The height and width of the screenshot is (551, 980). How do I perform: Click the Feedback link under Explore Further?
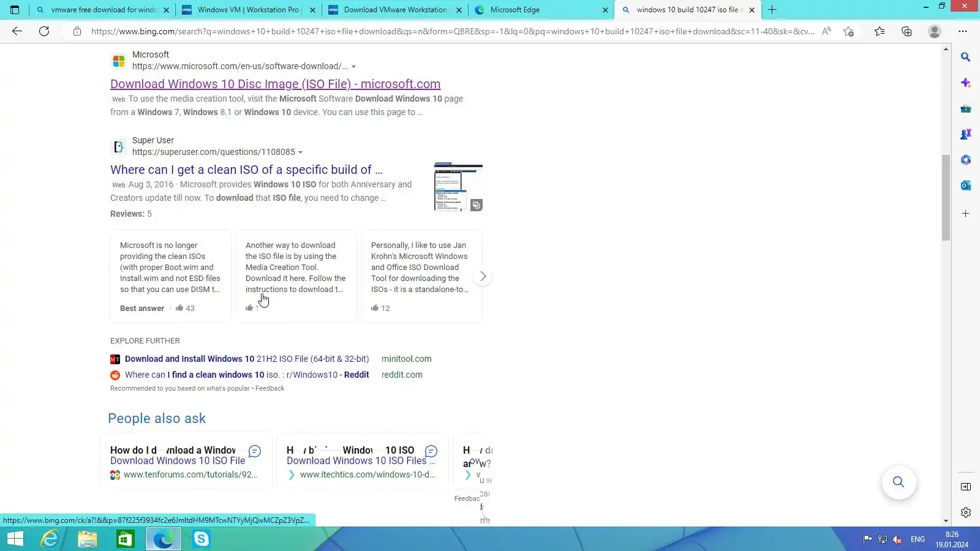click(269, 388)
